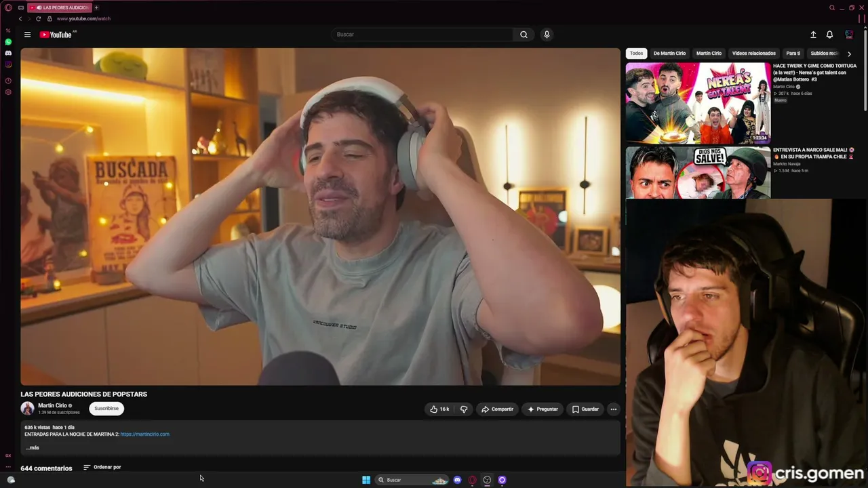Open Discord from the Windows taskbar
This screenshot has width=868, height=488.
coord(457,480)
